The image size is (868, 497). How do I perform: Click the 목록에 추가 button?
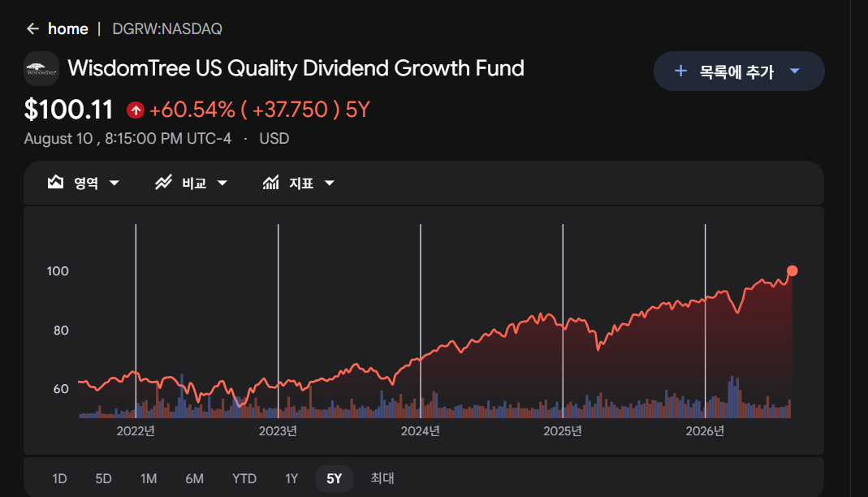click(x=739, y=71)
